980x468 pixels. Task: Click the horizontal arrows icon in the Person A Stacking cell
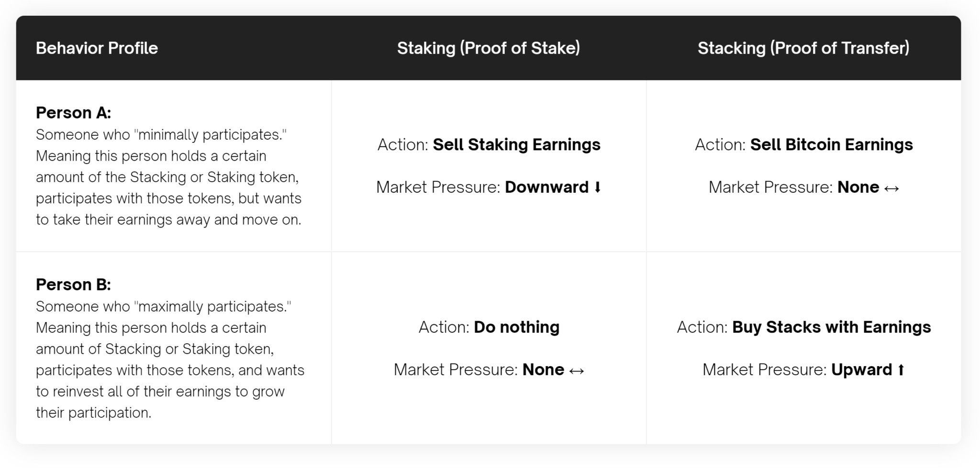point(891,188)
